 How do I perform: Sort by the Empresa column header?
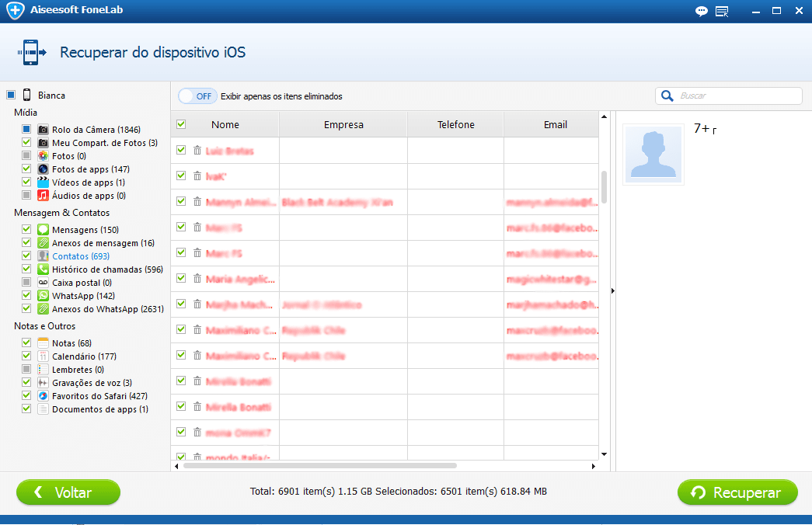click(x=343, y=124)
